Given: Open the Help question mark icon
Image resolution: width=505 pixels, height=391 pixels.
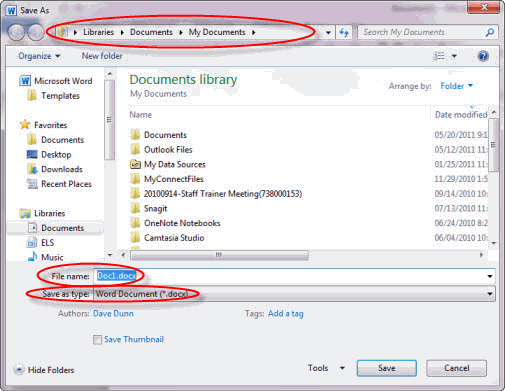Looking at the screenshot, I should (483, 56).
